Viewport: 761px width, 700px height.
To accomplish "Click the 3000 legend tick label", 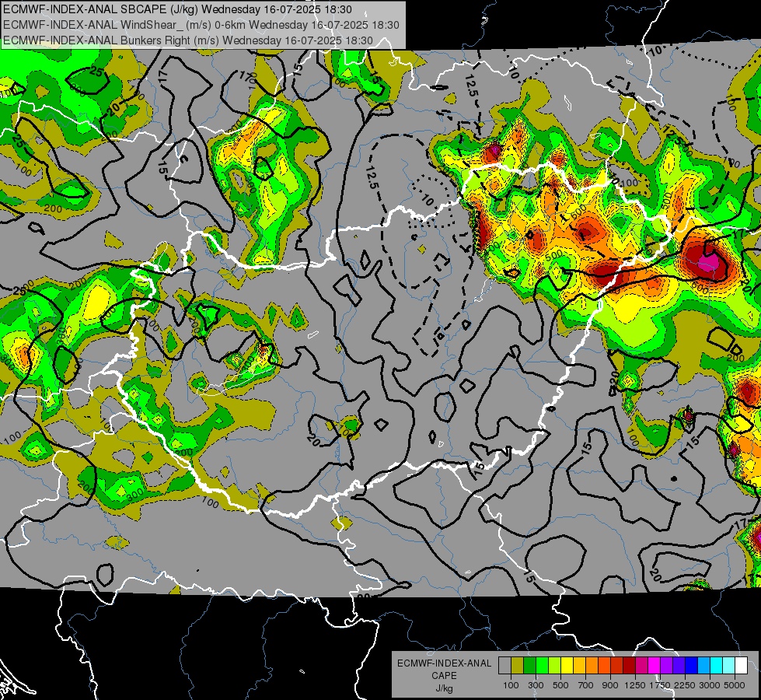I will click(x=710, y=685).
